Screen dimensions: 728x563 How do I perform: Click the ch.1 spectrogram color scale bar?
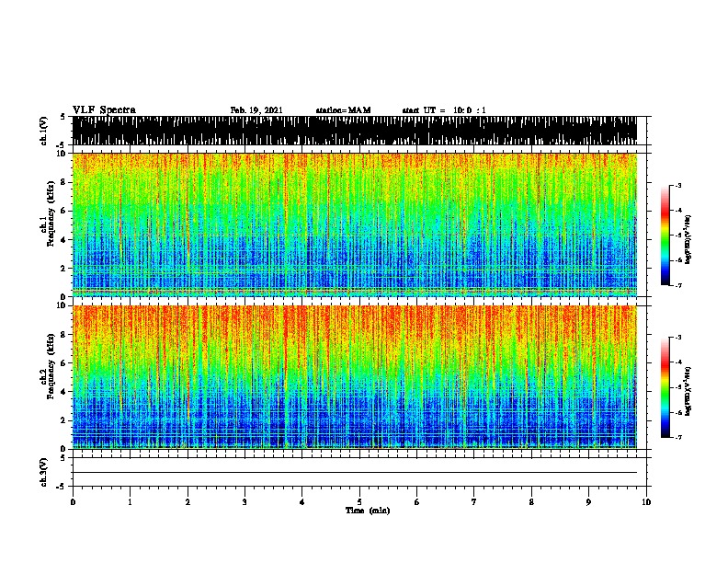point(665,236)
